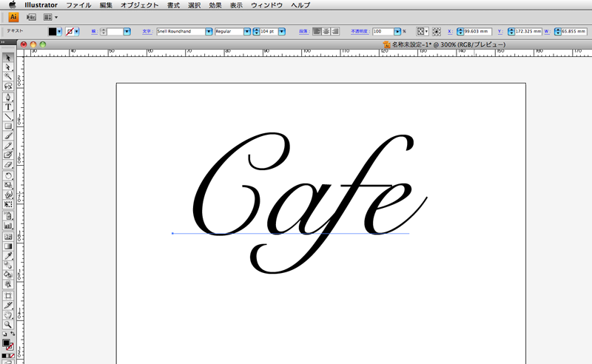
Task: Open the ウィンドウ menu
Action: click(266, 5)
